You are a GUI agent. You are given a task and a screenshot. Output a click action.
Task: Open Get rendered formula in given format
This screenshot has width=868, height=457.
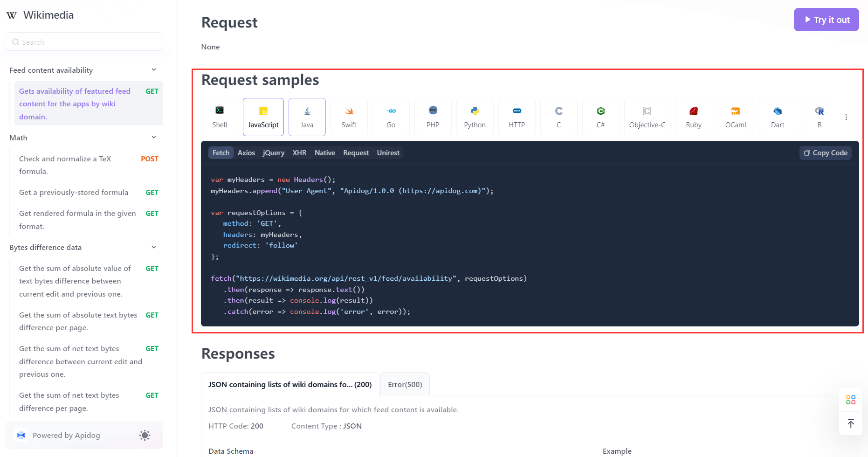[89, 220]
